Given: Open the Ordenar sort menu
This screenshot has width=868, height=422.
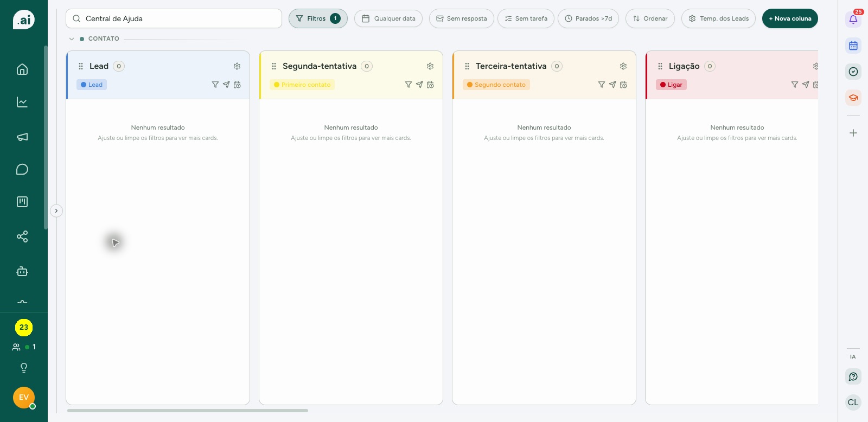Looking at the screenshot, I should [x=650, y=18].
